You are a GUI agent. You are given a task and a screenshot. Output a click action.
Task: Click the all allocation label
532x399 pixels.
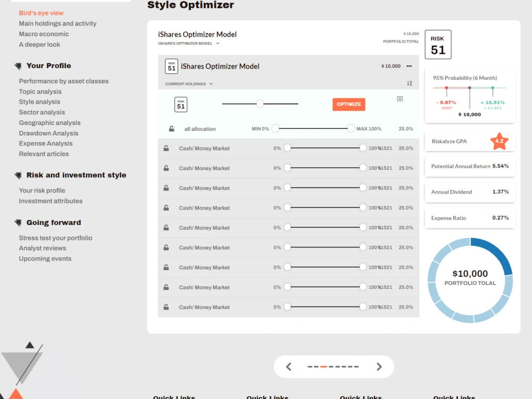pyautogui.click(x=200, y=129)
